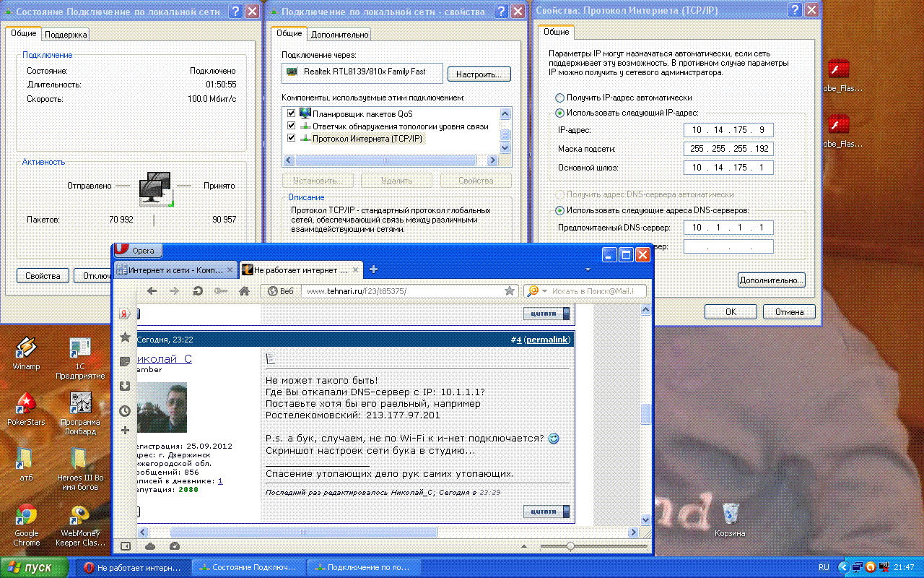Image resolution: width=924 pixels, height=578 pixels.
Task: Open the Программа Ломбард desktop shortcut
Action: tap(79, 413)
